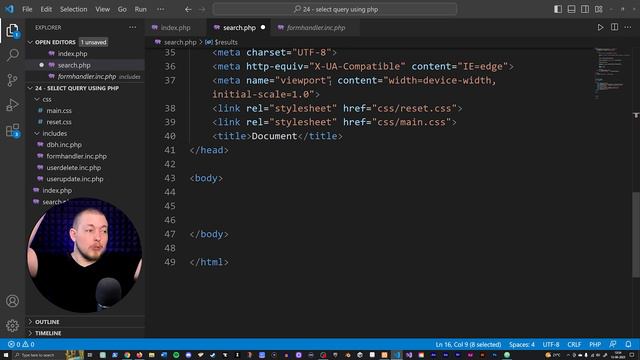This screenshot has width=640, height=360.
Task: Open the Explorer view in activity bar
Action: pos(12,31)
